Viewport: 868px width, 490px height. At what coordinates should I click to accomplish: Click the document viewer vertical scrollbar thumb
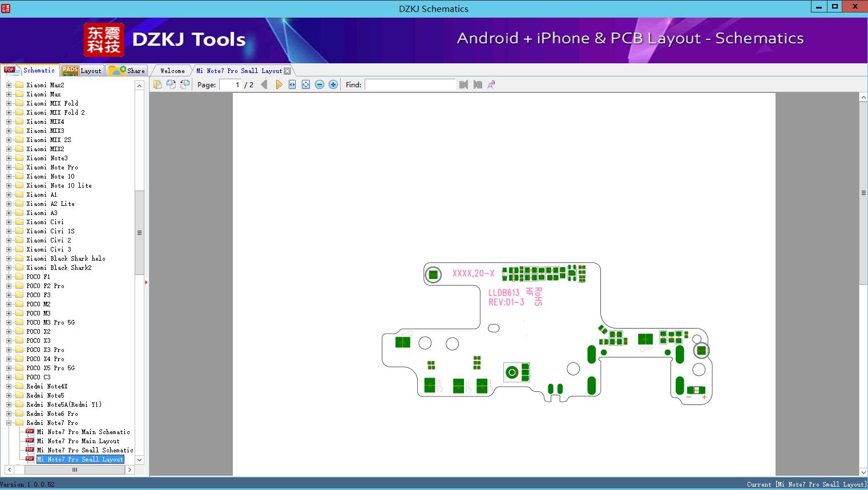[x=863, y=193]
